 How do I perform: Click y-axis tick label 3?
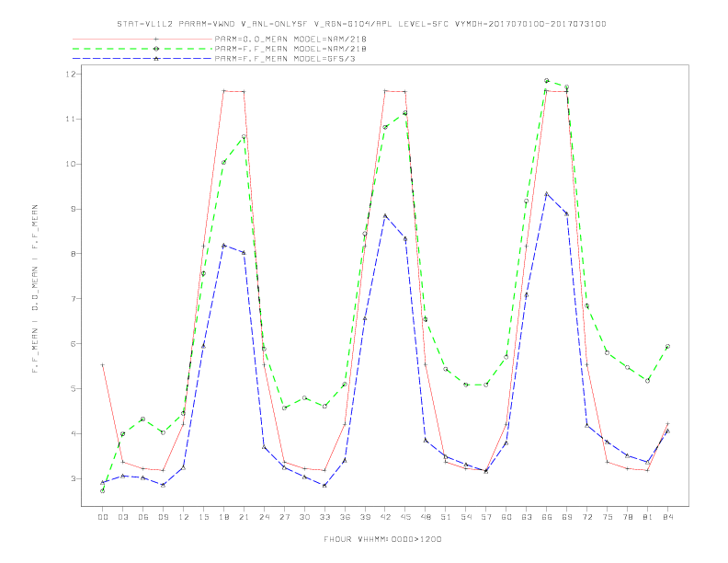coord(74,478)
